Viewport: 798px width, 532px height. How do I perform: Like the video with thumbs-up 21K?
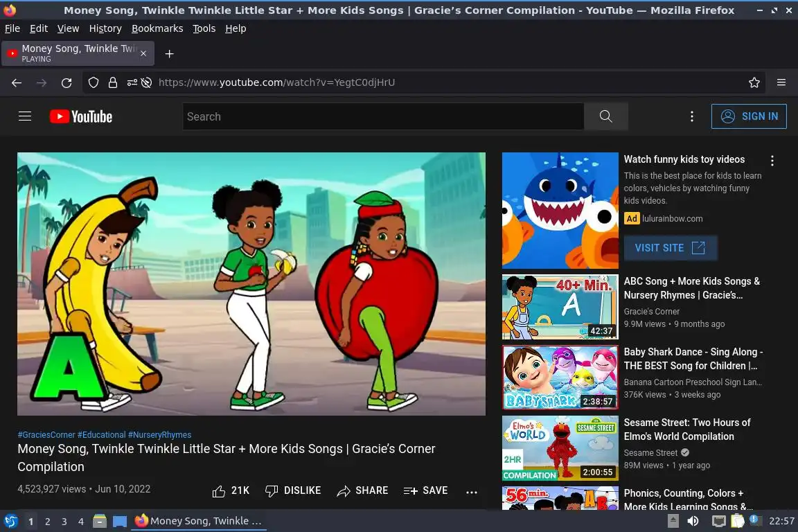231,490
